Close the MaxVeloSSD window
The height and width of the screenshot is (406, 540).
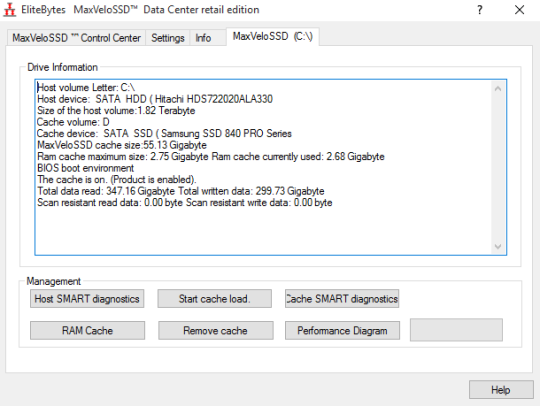tap(519, 10)
